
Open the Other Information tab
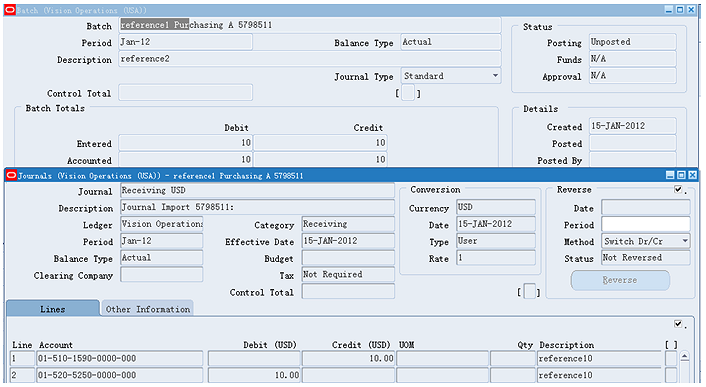tap(148, 309)
